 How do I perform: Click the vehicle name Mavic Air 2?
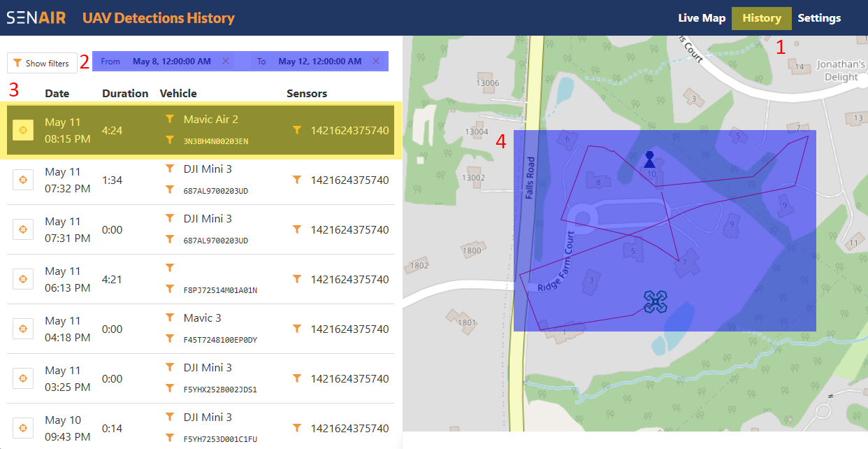click(211, 120)
